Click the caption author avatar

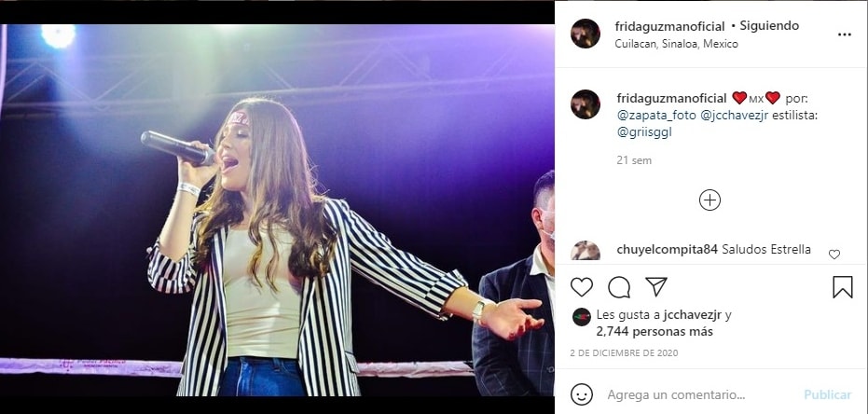(x=586, y=104)
